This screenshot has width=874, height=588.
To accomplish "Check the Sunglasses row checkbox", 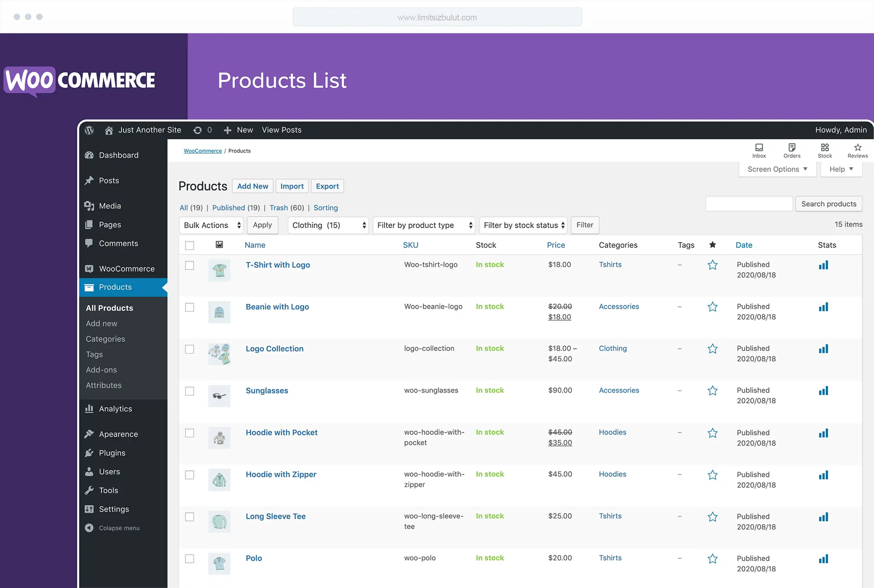I will point(189,391).
